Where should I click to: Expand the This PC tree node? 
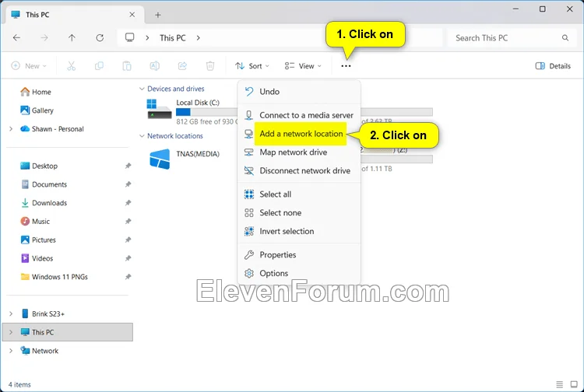tap(11, 332)
